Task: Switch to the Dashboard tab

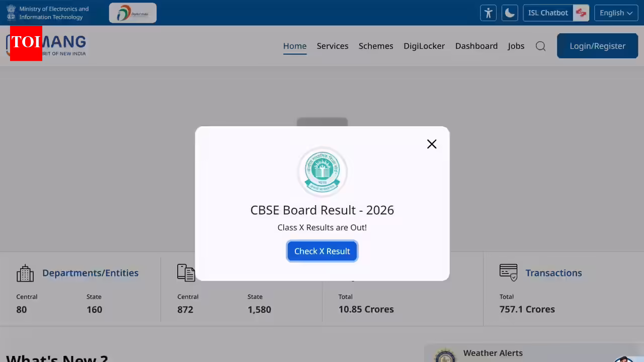Action: [x=476, y=46]
